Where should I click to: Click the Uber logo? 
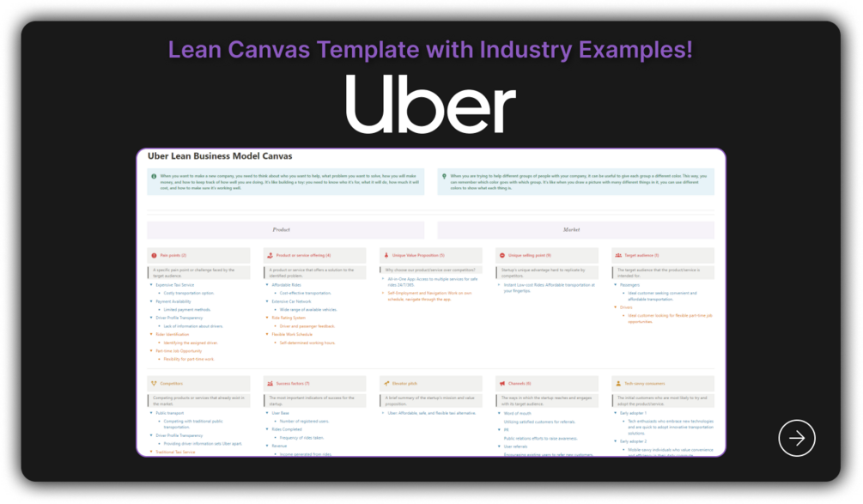point(430,104)
